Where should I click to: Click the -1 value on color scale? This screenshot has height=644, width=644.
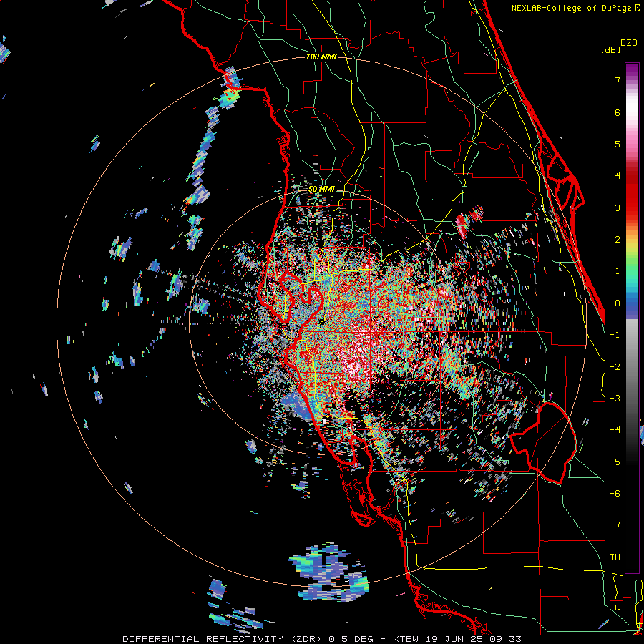pyautogui.click(x=615, y=335)
